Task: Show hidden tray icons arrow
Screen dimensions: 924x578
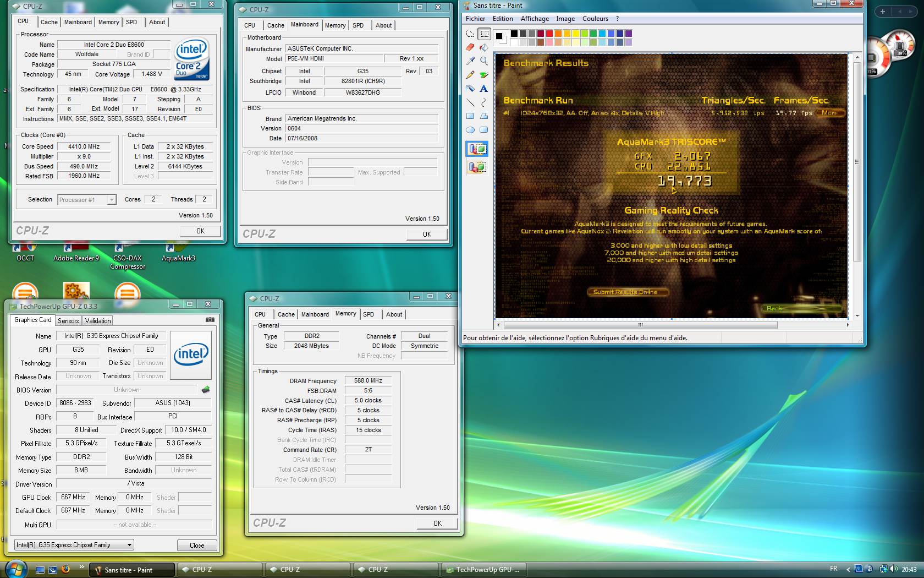Action: click(x=848, y=570)
